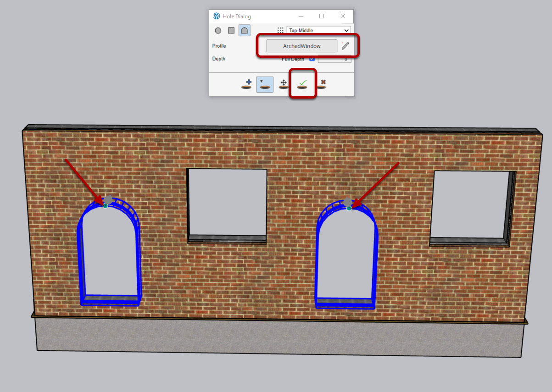Apply holes with the green checkmark
This screenshot has height=392, width=552.
point(302,84)
